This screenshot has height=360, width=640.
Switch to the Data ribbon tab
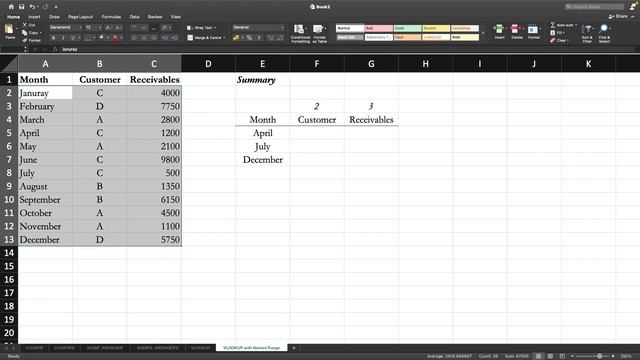coord(134,17)
